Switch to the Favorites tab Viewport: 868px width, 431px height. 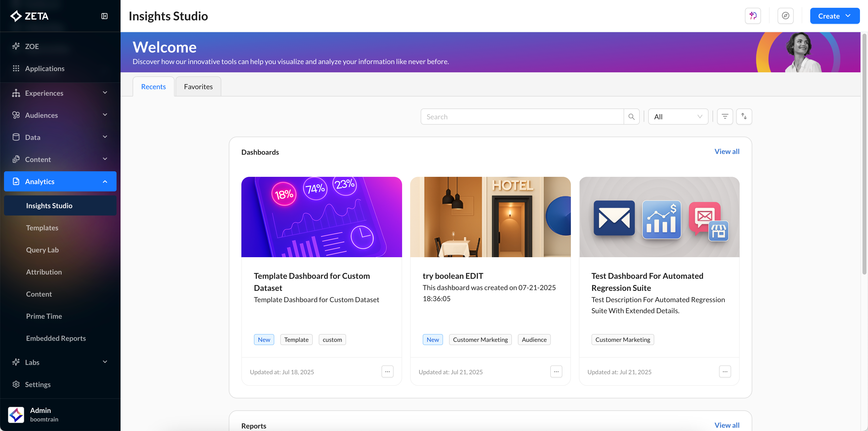point(198,87)
